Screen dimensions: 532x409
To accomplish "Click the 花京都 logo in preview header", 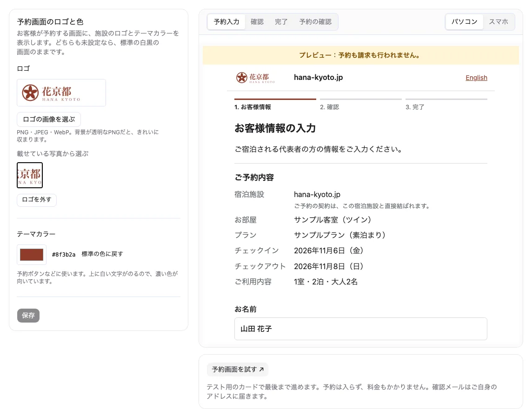I will click(x=255, y=78).
